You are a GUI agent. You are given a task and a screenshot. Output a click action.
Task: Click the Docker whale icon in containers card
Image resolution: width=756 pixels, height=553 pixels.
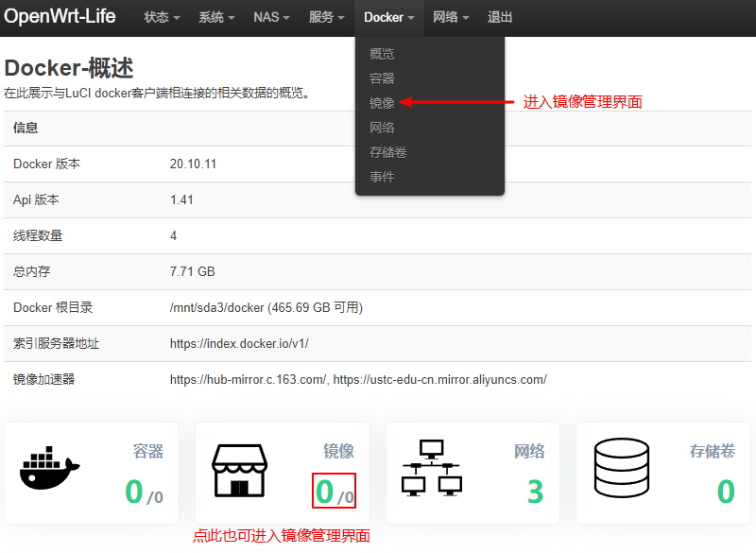coord(49,468)
